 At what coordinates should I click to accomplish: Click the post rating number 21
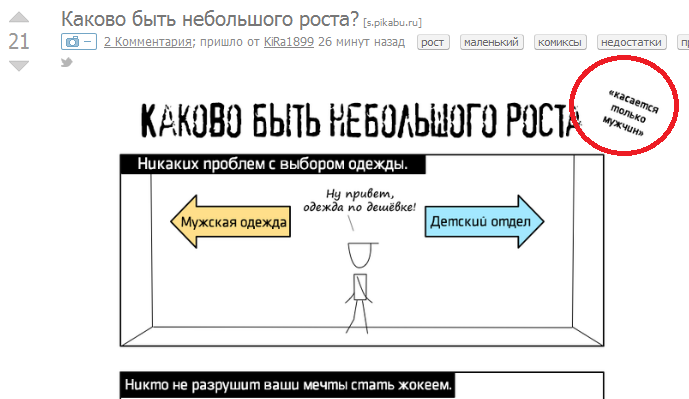(19, 42)
